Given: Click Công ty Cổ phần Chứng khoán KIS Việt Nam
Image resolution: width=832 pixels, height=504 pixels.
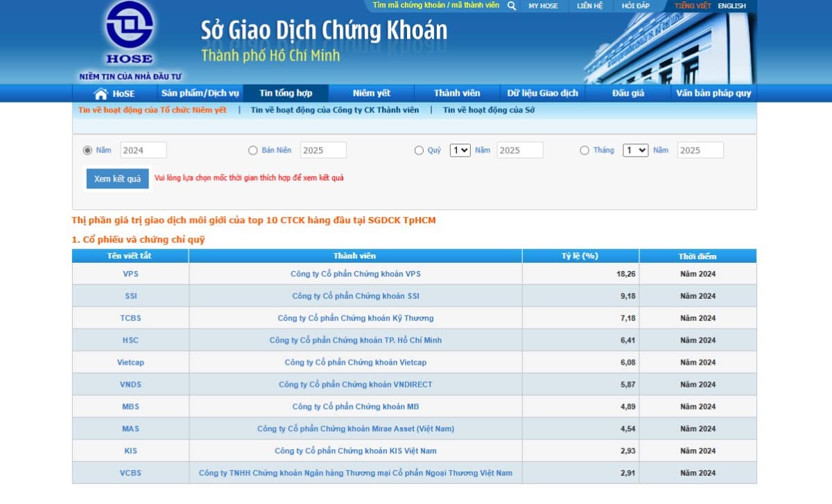Looking at the screenshot, I should pyautogui.click(x=356, y=451).
